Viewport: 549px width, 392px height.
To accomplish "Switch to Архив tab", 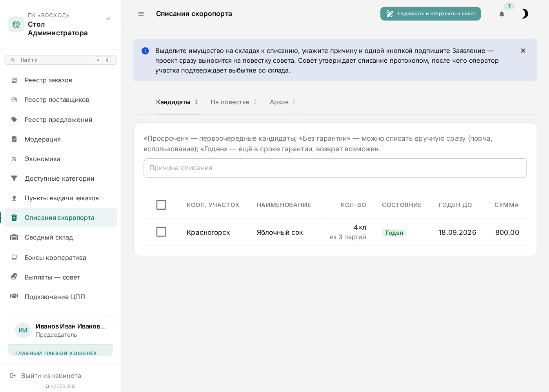I will (283, 102).
